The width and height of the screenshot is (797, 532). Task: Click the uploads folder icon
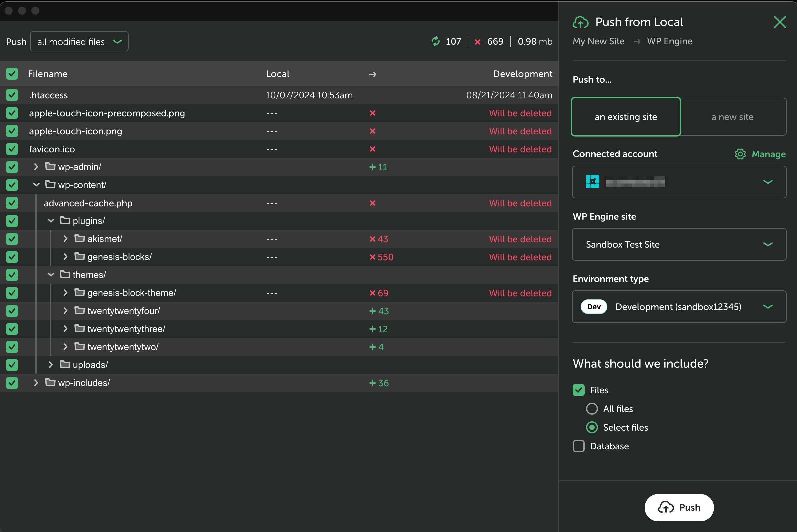[65, 365]
